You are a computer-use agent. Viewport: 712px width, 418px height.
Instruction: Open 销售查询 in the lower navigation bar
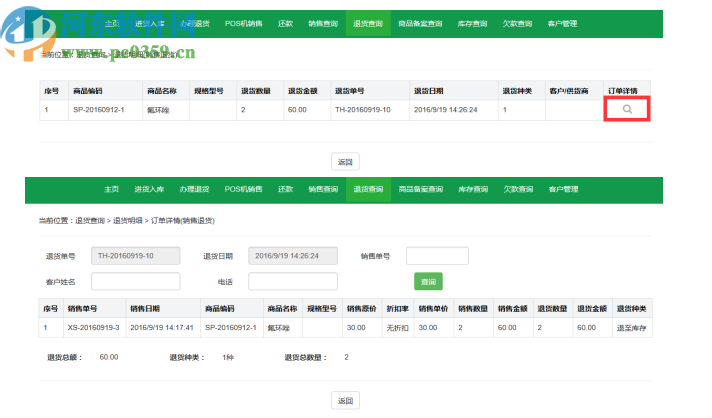click(x=323, y=189)
